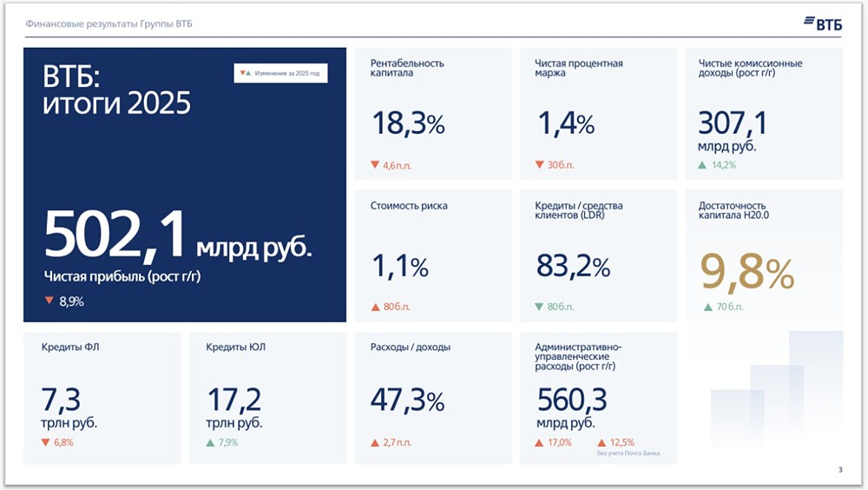
Task: Click the change value 80 б.п. under 1,1%
Action: tap(397, 307)
